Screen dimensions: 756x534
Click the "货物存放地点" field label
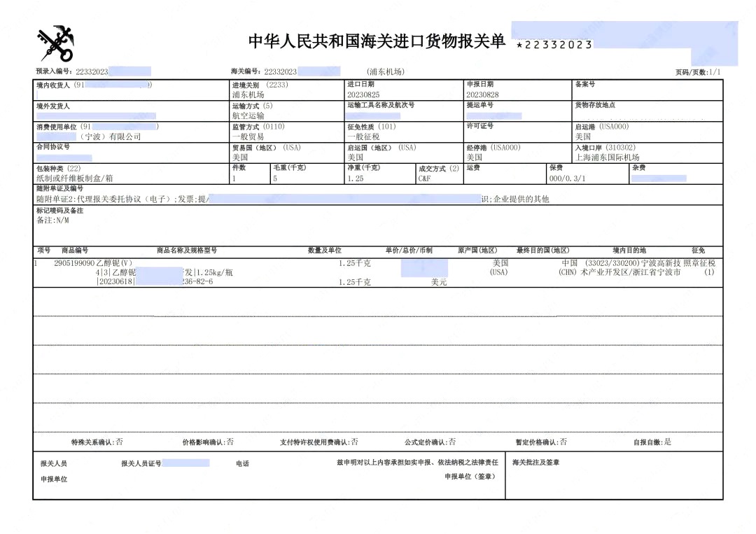click(595, 105)
